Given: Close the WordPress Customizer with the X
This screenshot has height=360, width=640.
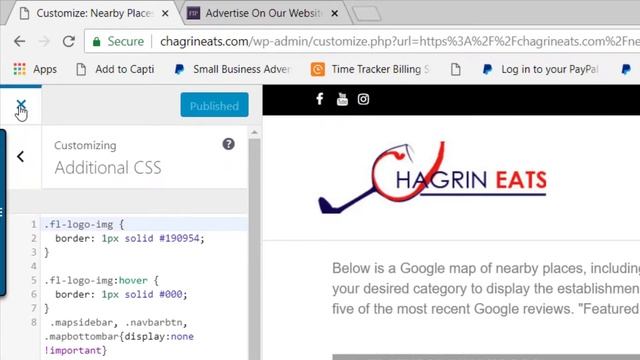Looking at the screenshot, I should (21, 105).
